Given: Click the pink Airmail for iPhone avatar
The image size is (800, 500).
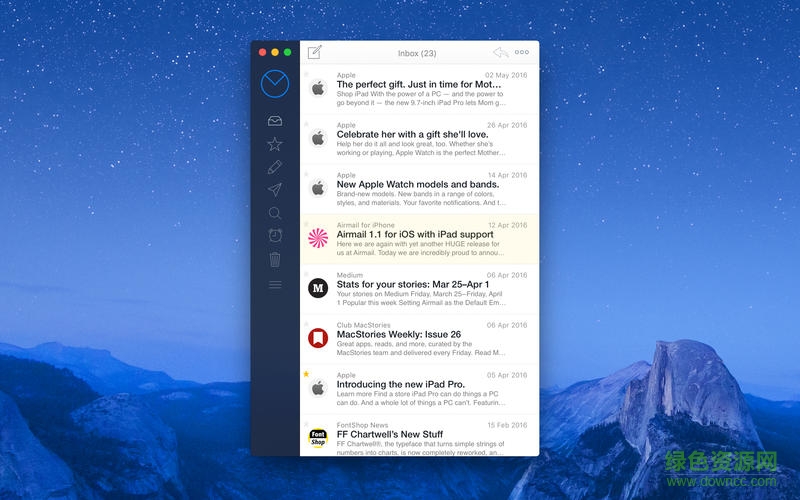Looking at the screenshot, I should pyautogui.click(x=318, y=238).
